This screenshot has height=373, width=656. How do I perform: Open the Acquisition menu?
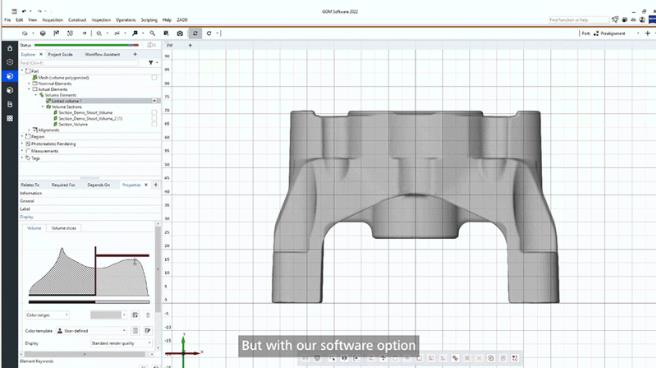(x=53, y=20)
